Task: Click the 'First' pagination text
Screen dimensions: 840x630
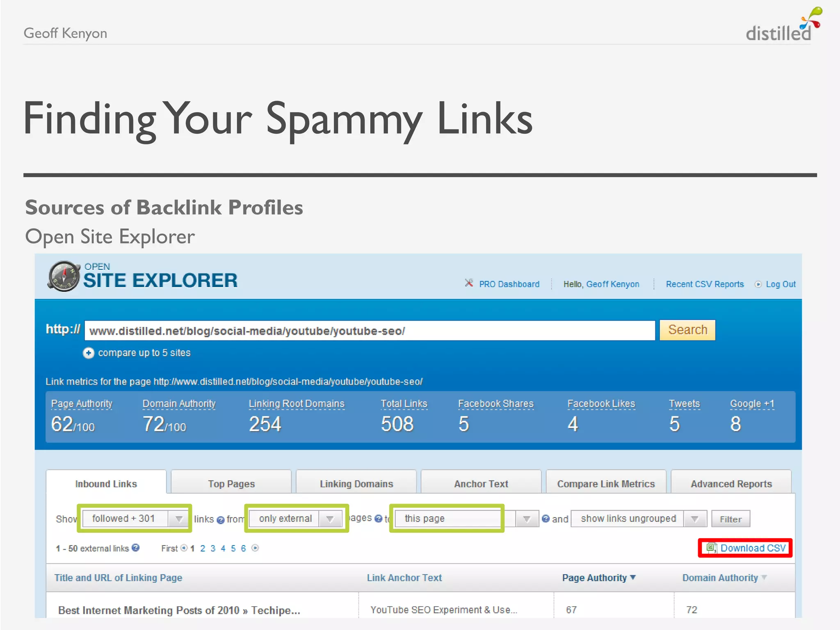Action: coord(169,548)
